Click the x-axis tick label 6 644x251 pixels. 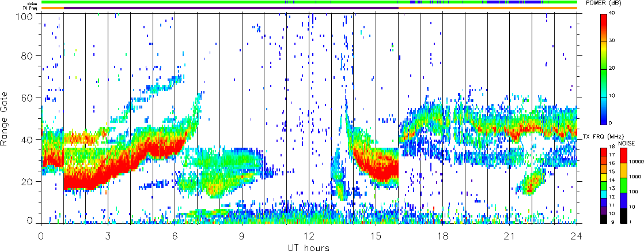[175, 236]
